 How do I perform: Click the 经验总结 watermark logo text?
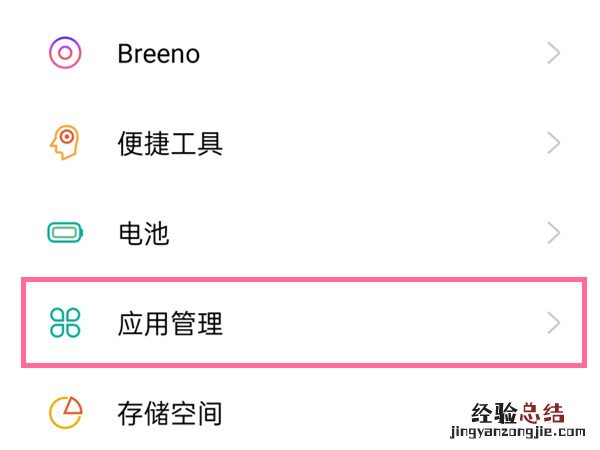click(518, 411)
